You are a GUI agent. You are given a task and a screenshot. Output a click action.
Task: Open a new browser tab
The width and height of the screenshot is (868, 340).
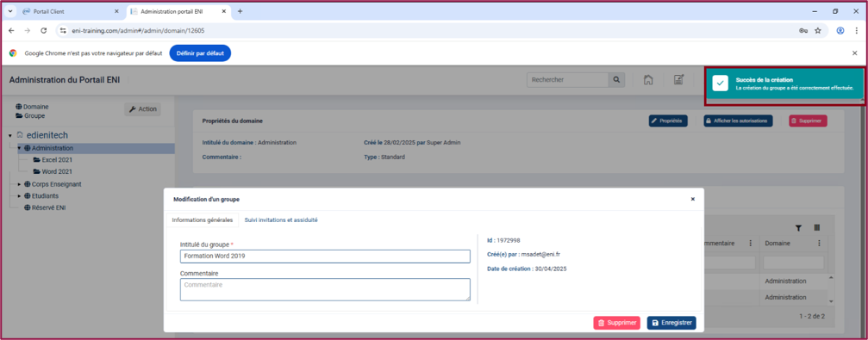pos(240,11)
